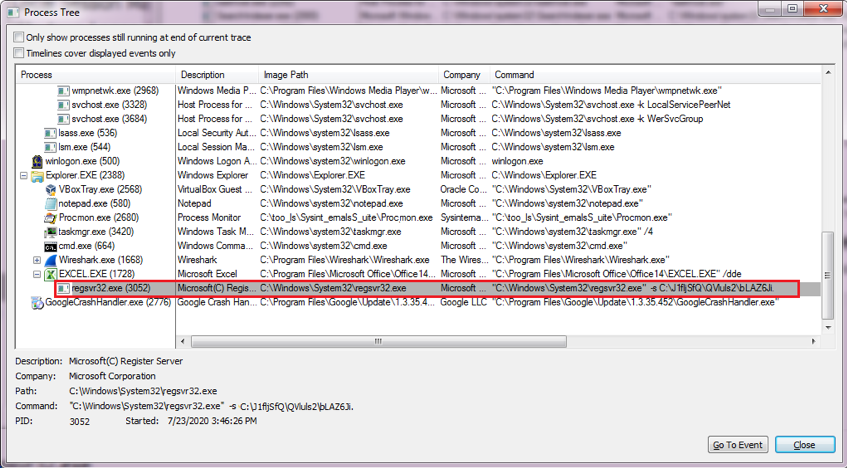
Task: Collapse the Explorer.EXE tree node
Action: pos(24,175)
